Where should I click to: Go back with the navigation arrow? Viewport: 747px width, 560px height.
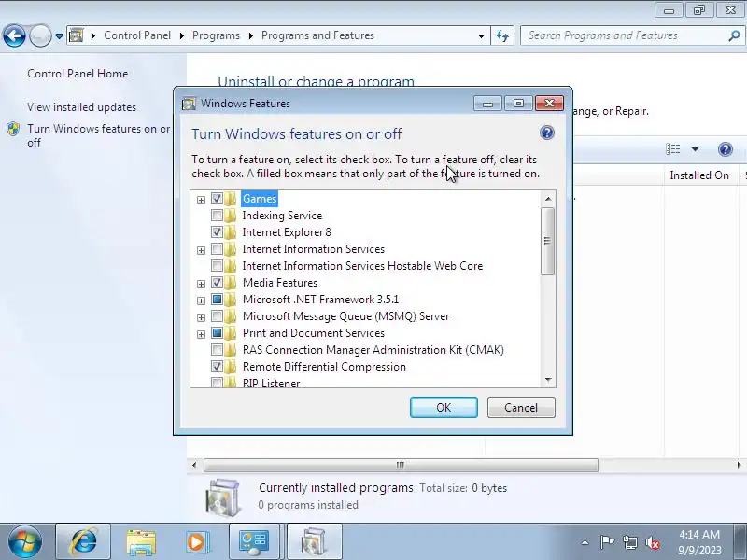[x=14, y=35]
